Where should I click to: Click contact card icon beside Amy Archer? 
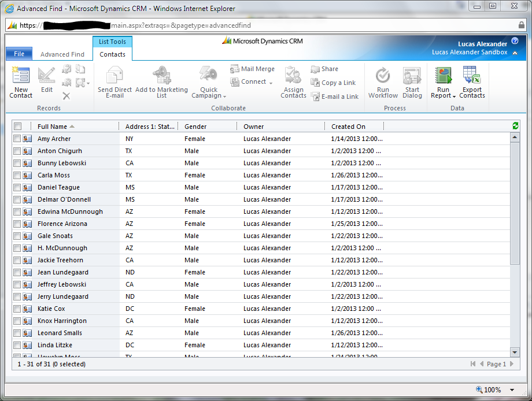[28, 139]
